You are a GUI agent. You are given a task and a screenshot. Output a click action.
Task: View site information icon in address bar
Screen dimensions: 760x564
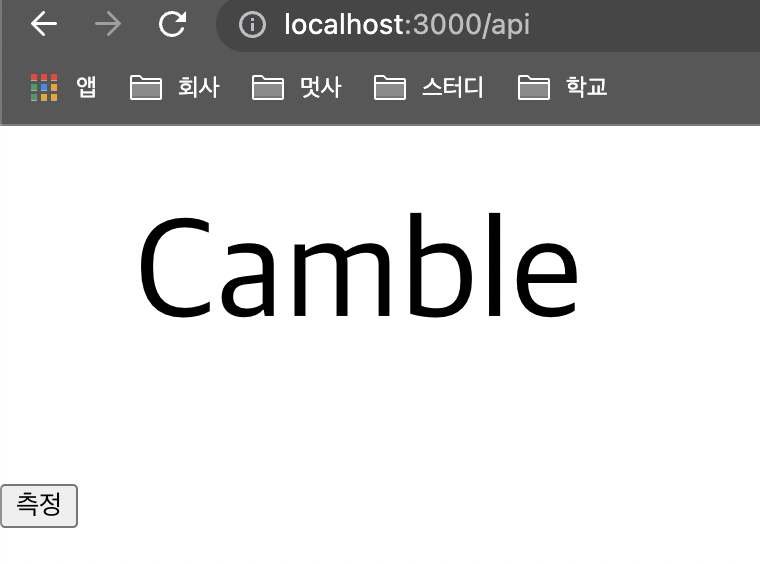click(x=252, y=24)
